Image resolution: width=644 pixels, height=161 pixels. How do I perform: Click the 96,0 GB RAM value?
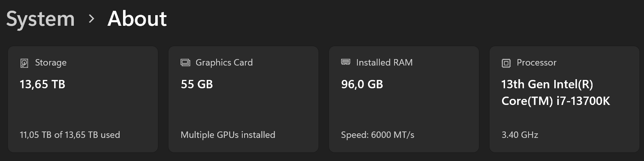(362, 84)
